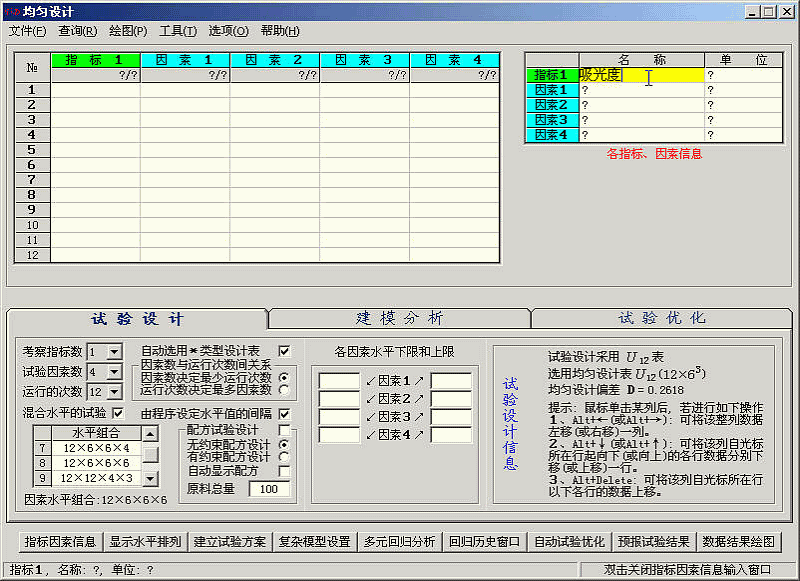The width and height of the screenshot is (800, 581).
Task: Choose 有约束配方设计 radio button
Action: click(284, 457)
